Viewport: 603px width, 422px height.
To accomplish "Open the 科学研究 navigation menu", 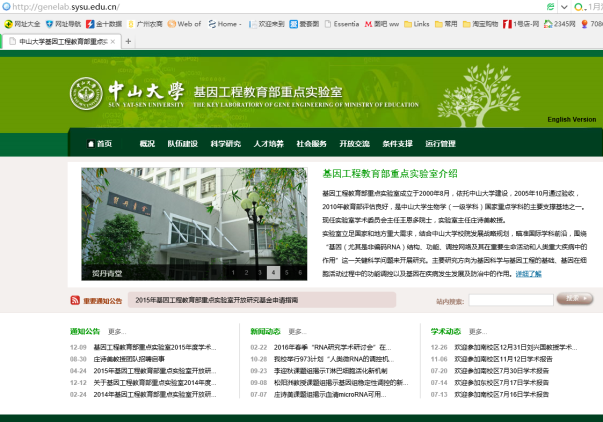I will tap(225, 144).
